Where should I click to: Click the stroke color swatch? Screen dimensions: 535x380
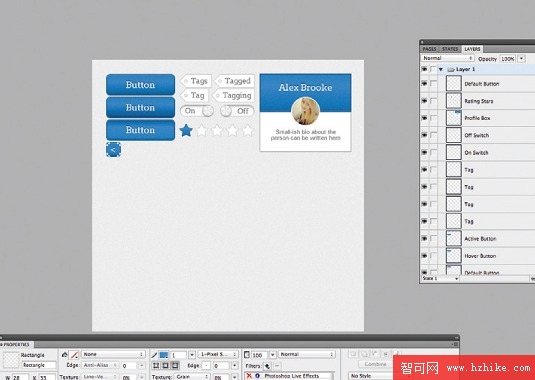pyautogui.click(x=164, y=355)
